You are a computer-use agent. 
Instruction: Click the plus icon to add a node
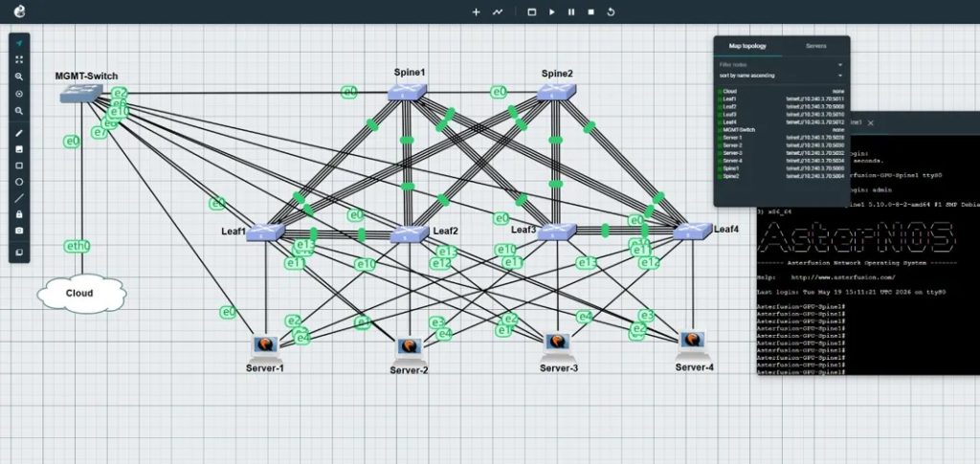477,11
